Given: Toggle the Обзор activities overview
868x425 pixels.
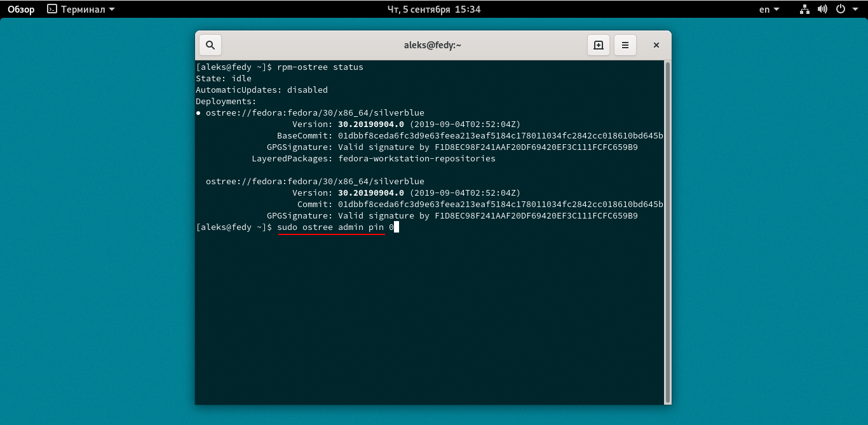Looking at the screenshot, I should click(x=20, y=9).
